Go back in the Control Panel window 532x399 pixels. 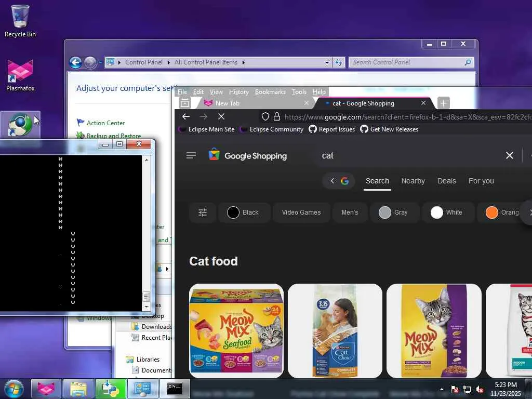coord(75,62)
